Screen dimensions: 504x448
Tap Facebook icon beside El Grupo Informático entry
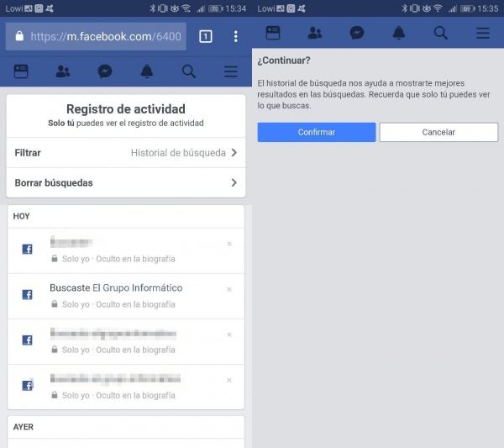(28, 294)
